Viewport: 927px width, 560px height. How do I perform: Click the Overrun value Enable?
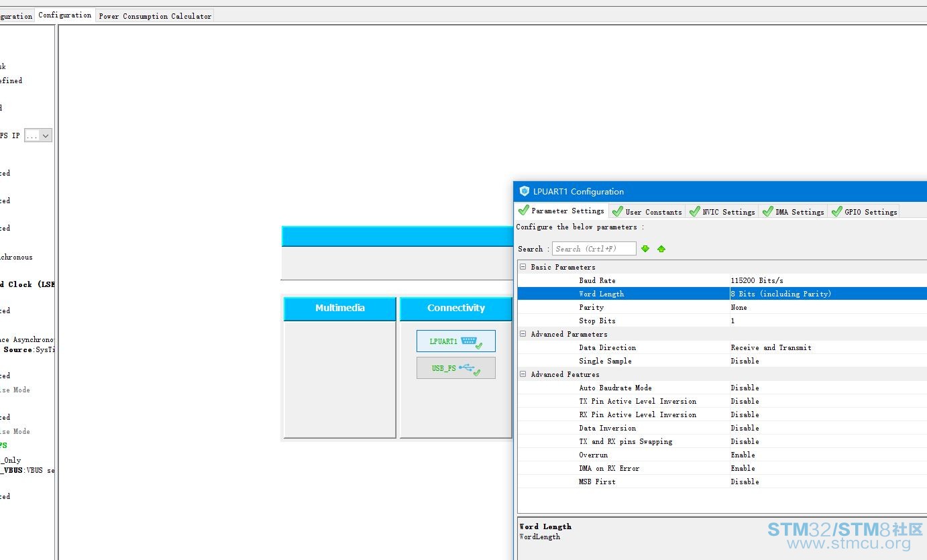(743, 455)
